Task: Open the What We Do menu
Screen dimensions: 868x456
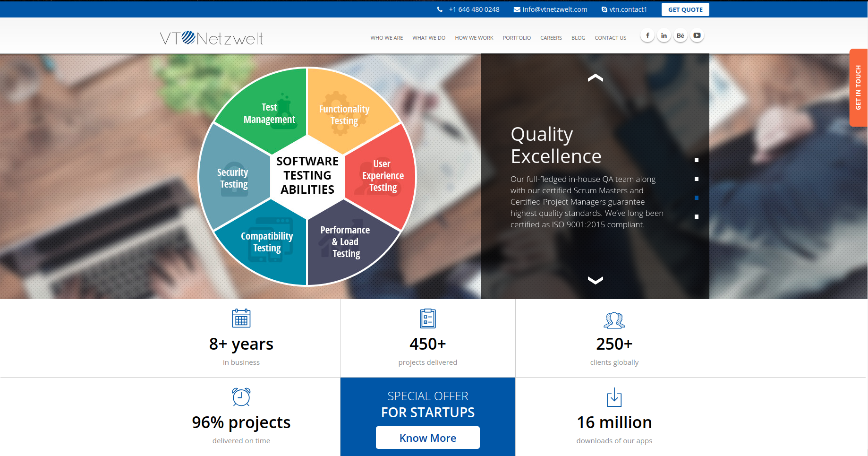Action: pos(429,38)
